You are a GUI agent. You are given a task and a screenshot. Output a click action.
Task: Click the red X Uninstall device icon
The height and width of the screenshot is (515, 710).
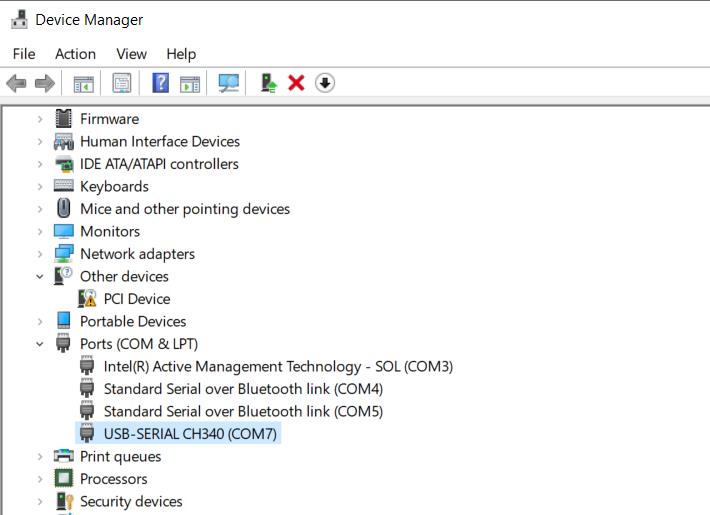point(296,83)
